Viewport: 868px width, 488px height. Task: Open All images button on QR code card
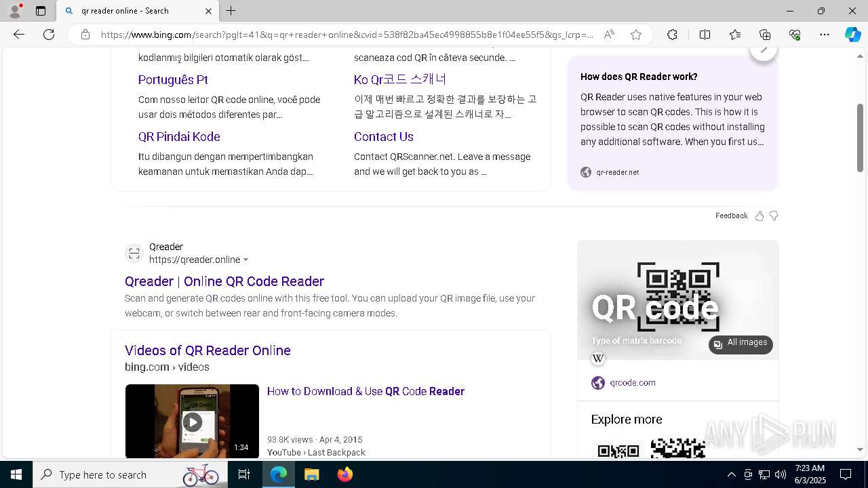point(741,344)
